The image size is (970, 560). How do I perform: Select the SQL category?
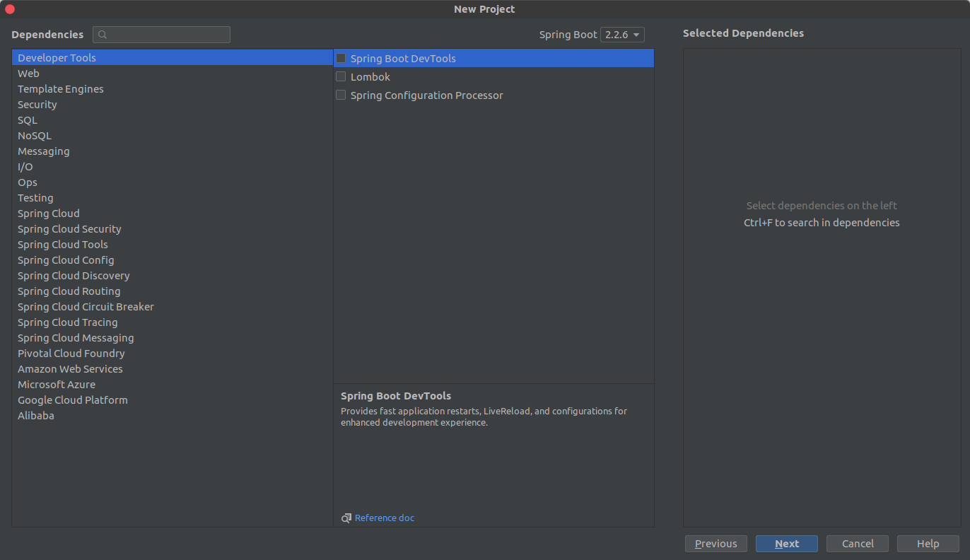[173, 120]
